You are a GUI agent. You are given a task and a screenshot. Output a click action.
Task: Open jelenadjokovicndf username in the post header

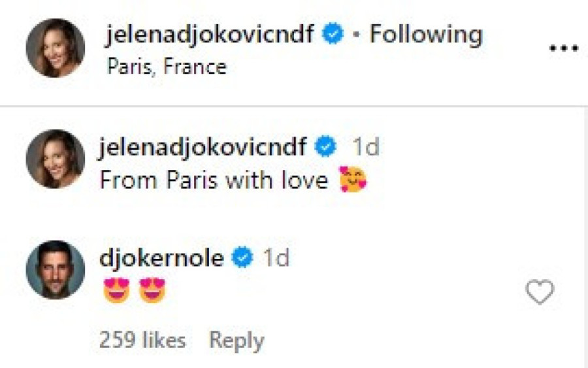click(x=210, y=35)
